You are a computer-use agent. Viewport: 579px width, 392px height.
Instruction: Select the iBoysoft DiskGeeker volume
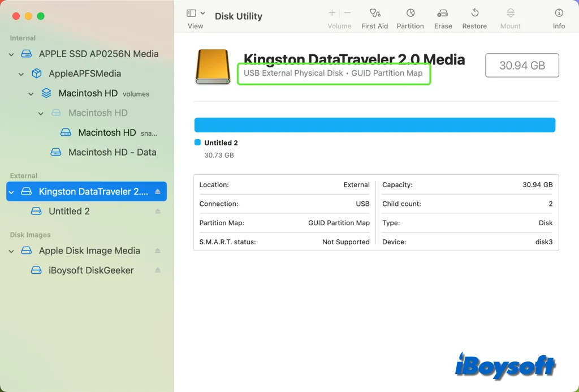click(x=91, y=270)
